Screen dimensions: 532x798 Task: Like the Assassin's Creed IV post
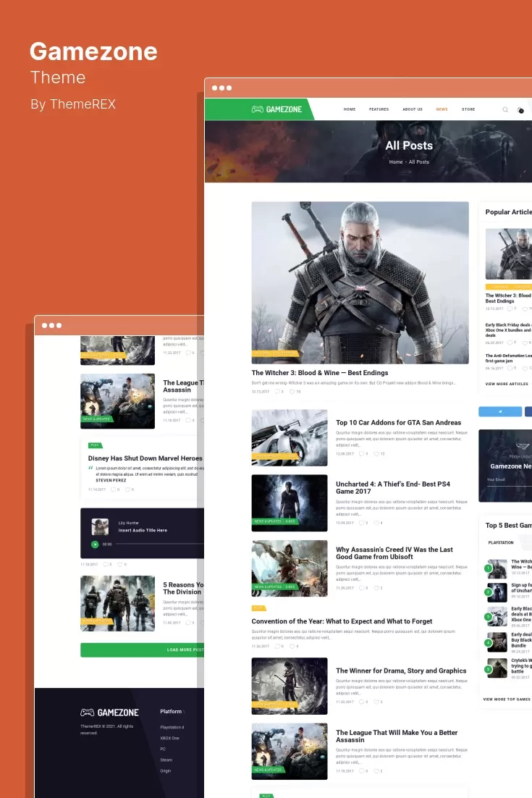tap(376, 588)
